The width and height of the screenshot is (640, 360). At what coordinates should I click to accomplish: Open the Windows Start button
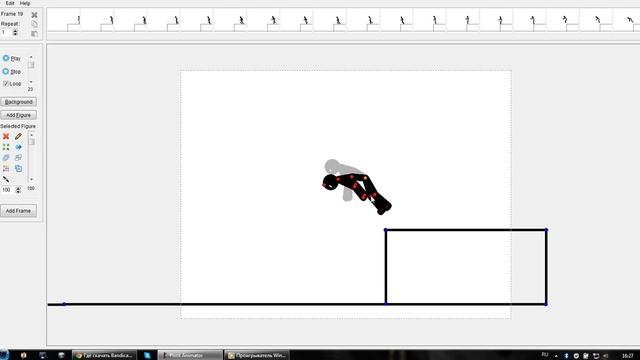[3, 355]
